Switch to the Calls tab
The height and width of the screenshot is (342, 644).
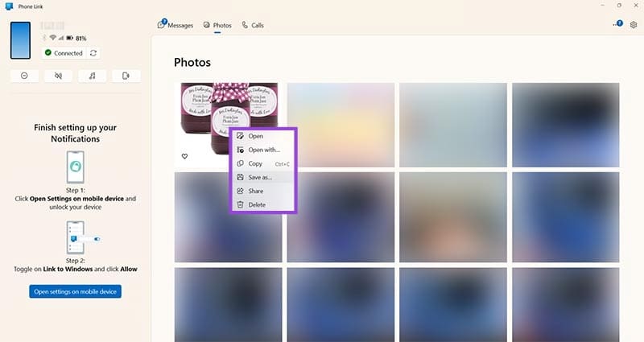click(x=252, y=26)
